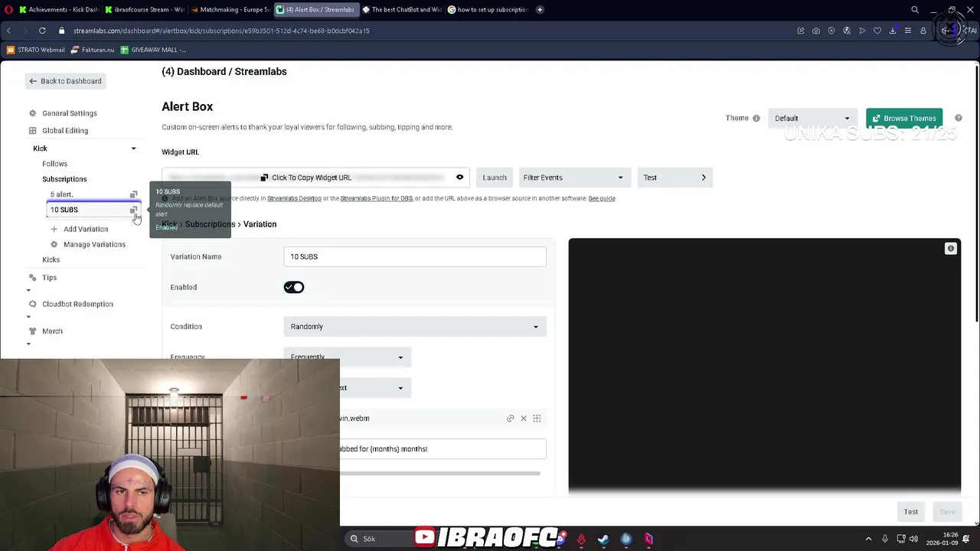980x551 pixels.
Task: Expand the arrow under Cloudbot Redemption
Action: pos(29,317)
